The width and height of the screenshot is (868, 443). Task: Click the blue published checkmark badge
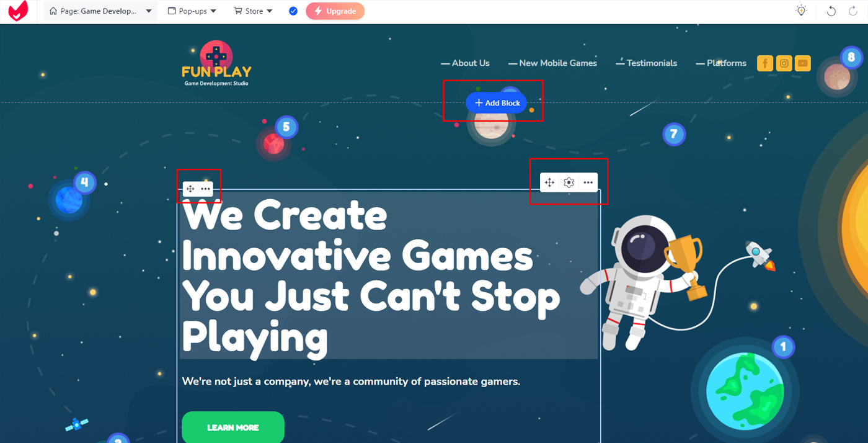point(293,11)
